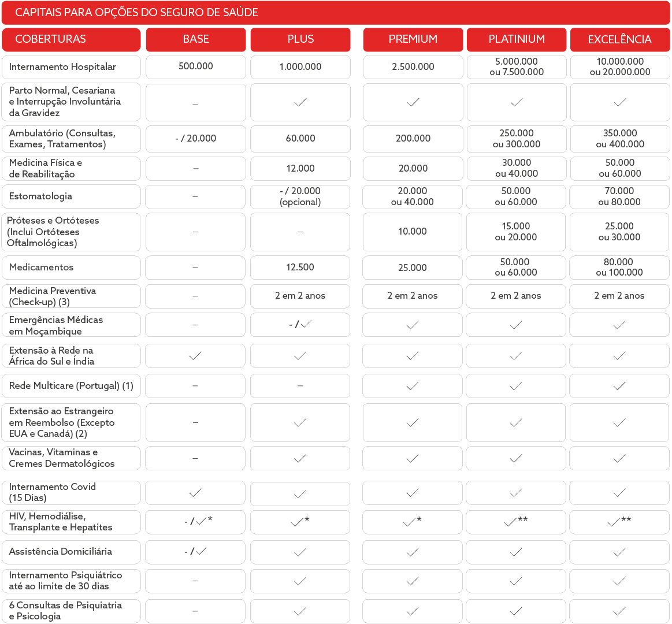The image size is (672, 624).
Task: Click PREMIUM checkmark for Rede Multicare
Action: (413, 387)
